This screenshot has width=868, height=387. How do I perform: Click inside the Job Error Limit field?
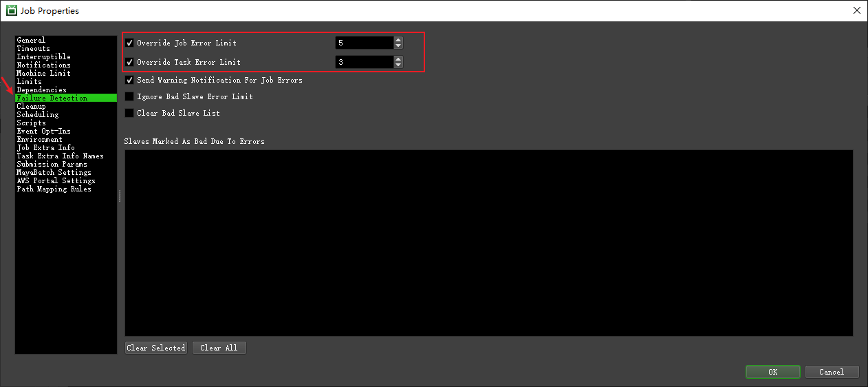[x=363, y=43]
